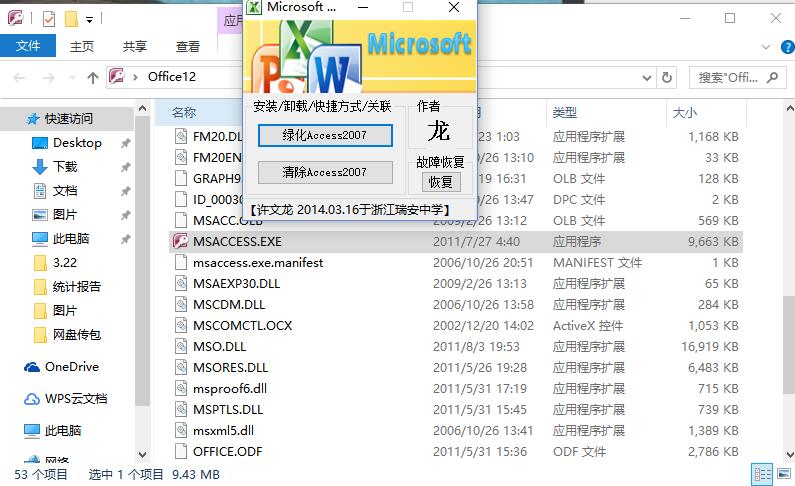The image size is (795, 486).
Task: Select WPS云文档 in navigation pane
Action: [76, 399]
